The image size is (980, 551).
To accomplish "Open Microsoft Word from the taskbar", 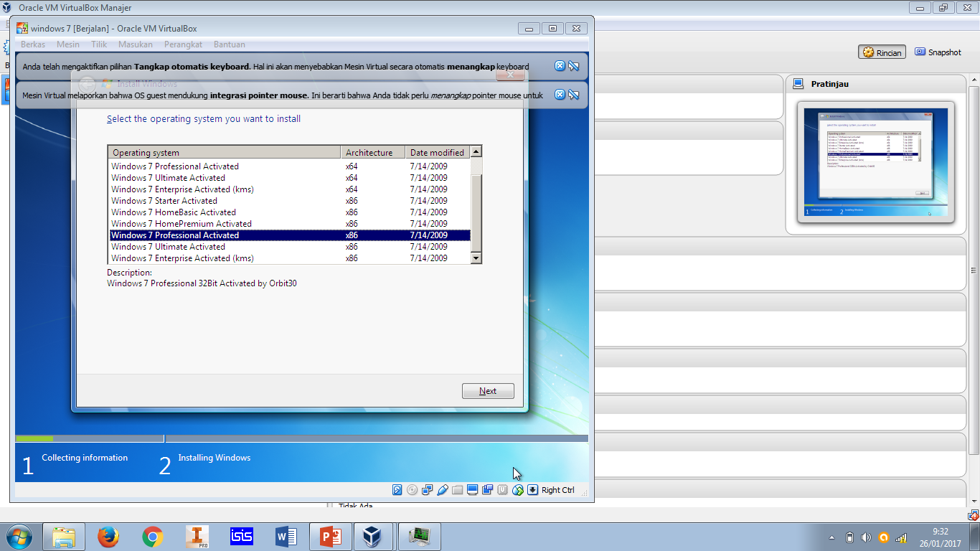I will [x=286, y=537].
